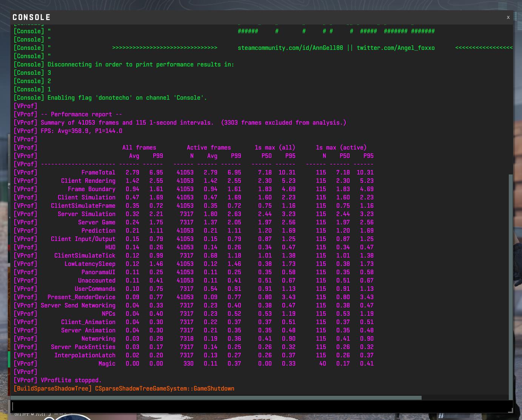Viewport: 522px width, 420px height.
Task: Select the InterpolationLatch row label
Action: (x=85, y=355)
